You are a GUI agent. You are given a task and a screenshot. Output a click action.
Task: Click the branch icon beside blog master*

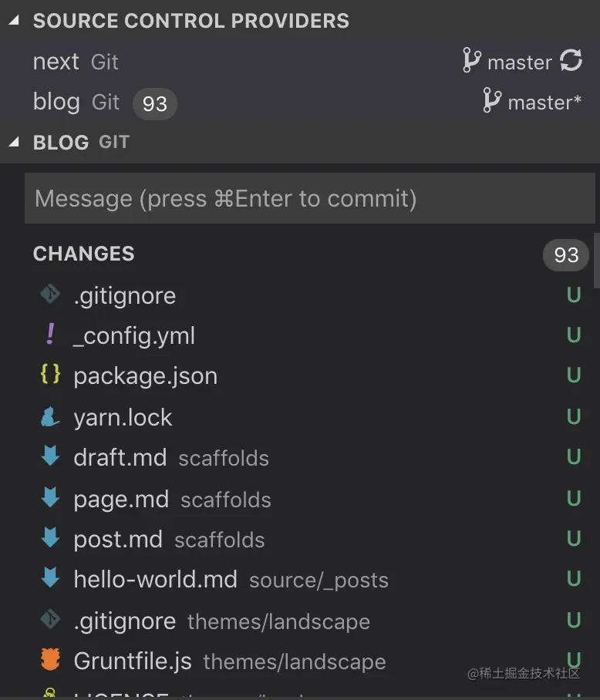tap(491, 101)
